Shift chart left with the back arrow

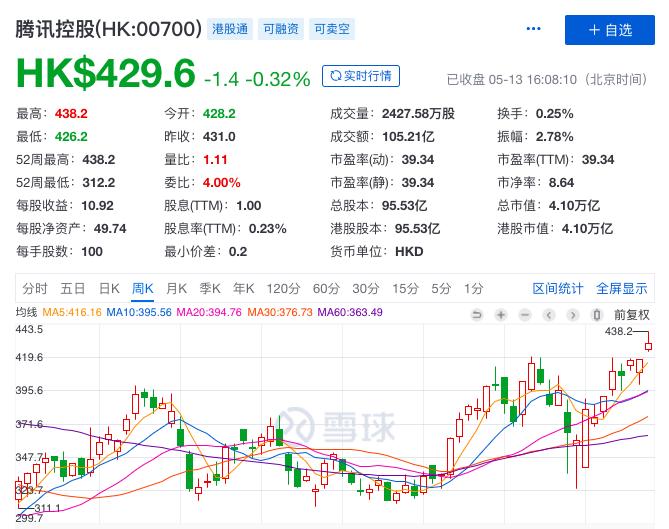pos(549,315)
